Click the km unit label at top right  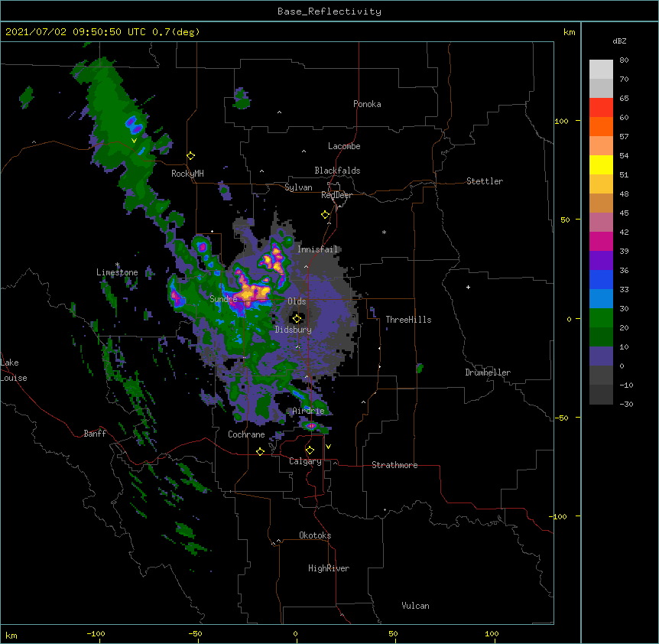click(x=570, y=32)
